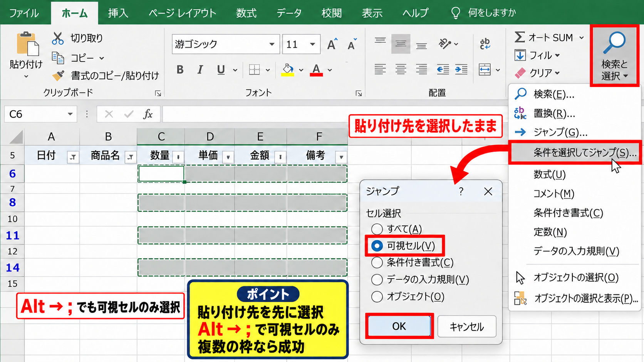The height and width of the screenshot is (362, 644).
Task: Click the Borders icon
Action: tap(254, 70)
